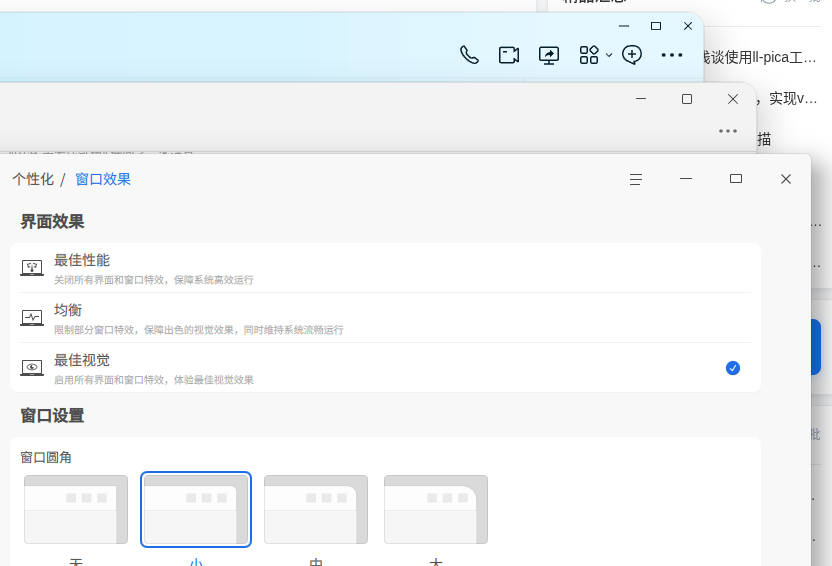Click the 限制部分窗口特效 description text
Image resolution: width=832 pixels, height=566 pixels.
(x=198, y=330)
